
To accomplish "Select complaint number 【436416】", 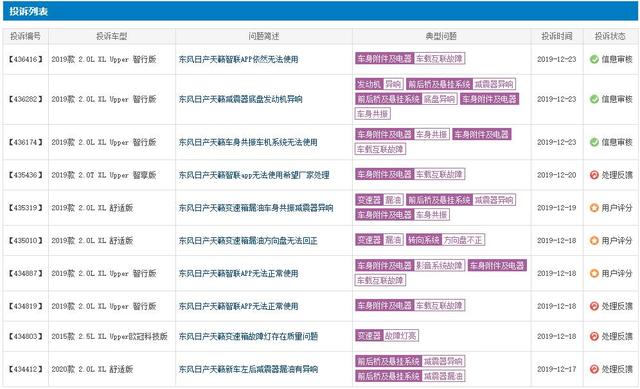I will click(25, 59).
